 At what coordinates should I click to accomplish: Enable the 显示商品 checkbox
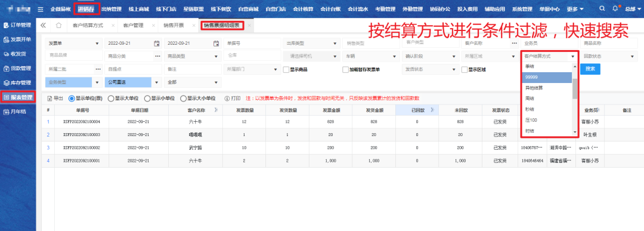(286, 69)
